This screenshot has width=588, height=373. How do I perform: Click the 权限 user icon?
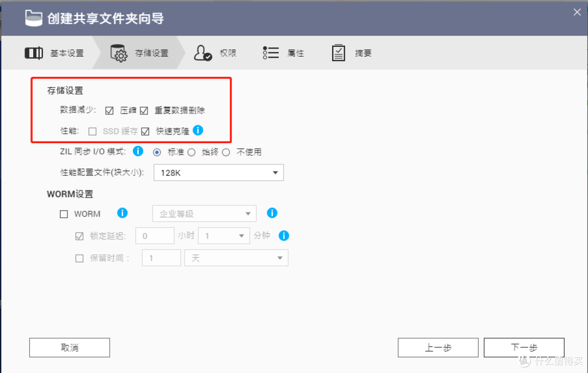point(203,53)
